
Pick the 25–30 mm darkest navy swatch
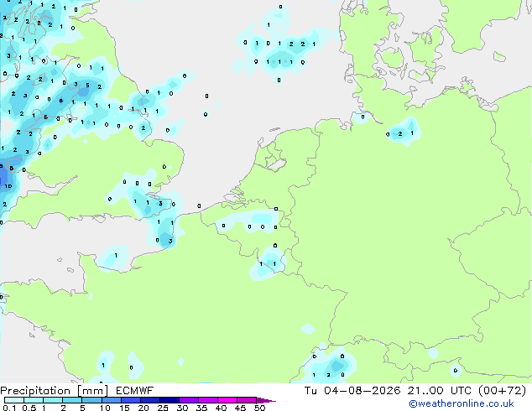(x=170, y=400)
